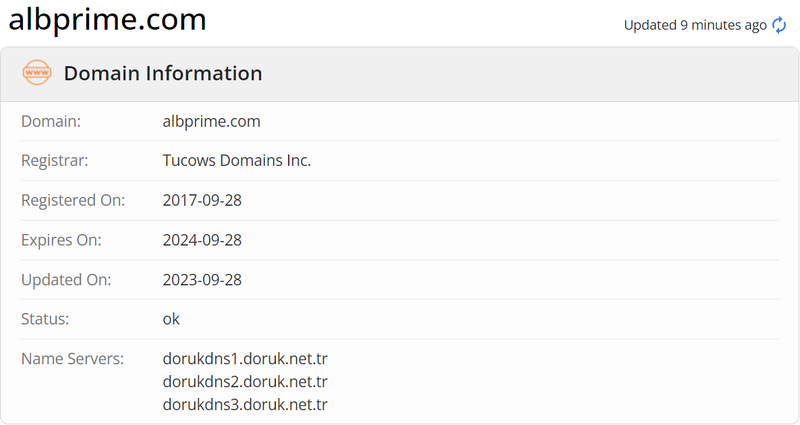Click the blue refresh icon
The image size is (800, 425).
point(779,25)
